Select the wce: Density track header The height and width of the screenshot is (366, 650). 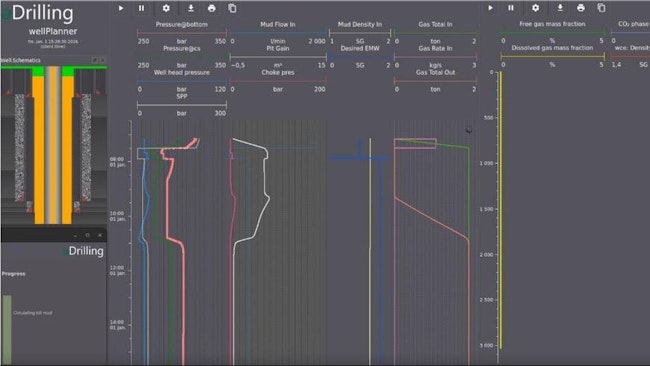point(632,48)
